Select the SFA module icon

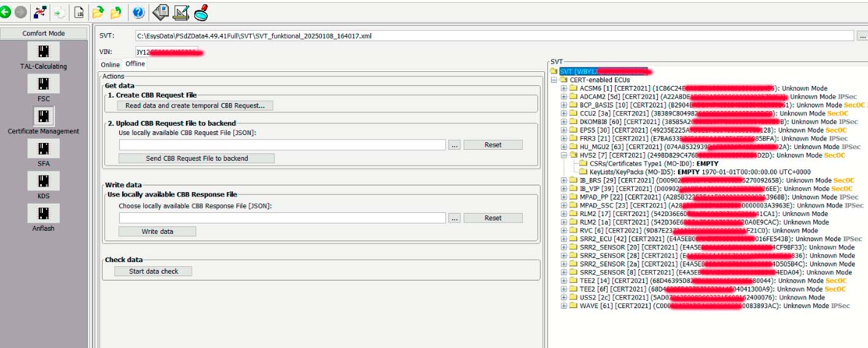(x=43, y=149)
